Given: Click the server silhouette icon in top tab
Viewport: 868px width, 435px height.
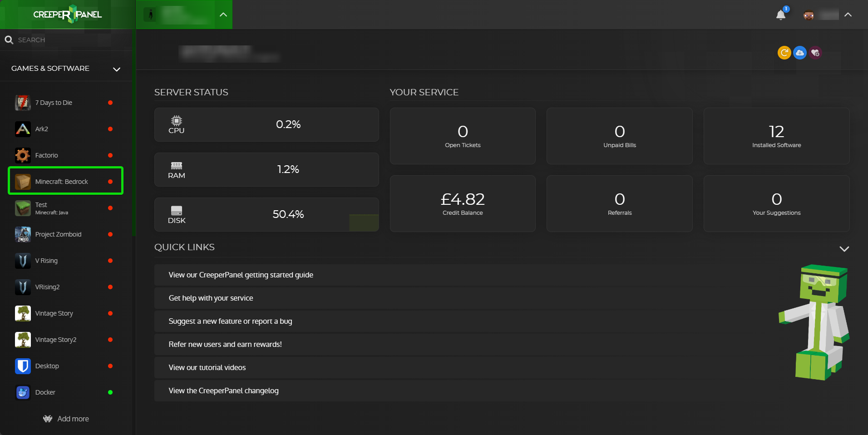Looking at the screenshot, I should (151, 15).
